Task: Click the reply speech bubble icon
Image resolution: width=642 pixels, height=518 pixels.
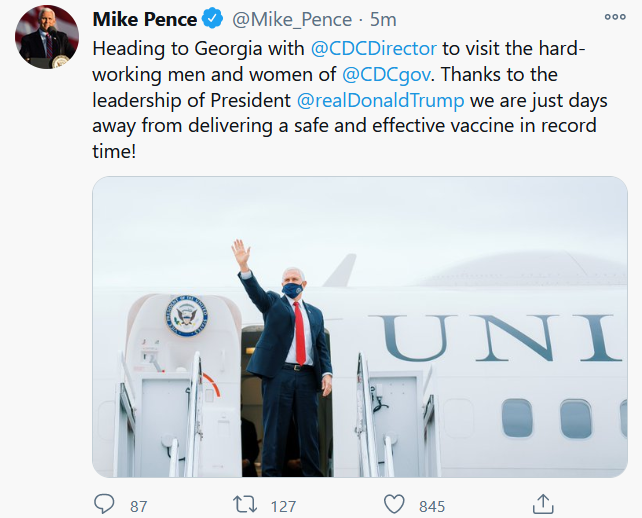Action: [104, 504]
